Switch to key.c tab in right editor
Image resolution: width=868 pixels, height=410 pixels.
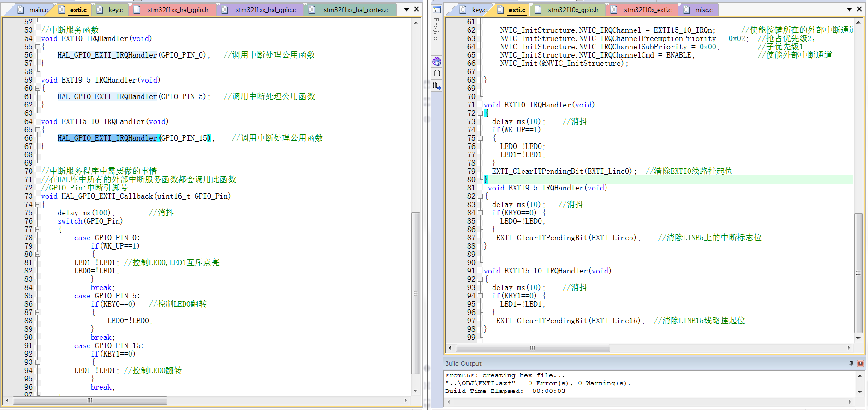(x=474, y=10)
